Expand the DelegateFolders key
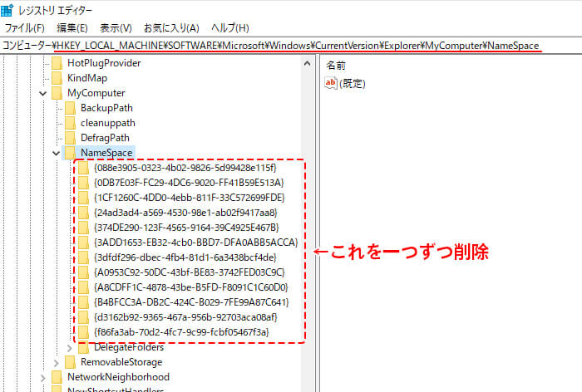Viewport: 582px width, 392px height. pos(69,348)
